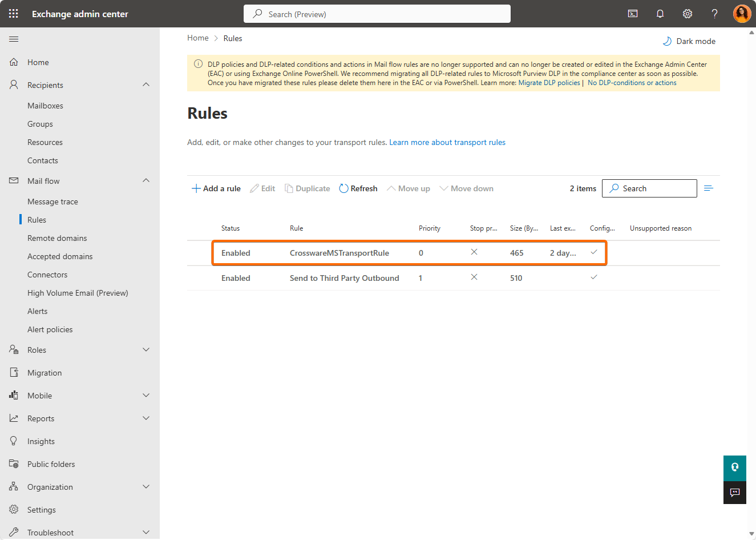Open Learn more about transport rules link
This screenshot has height=540, width=756.
point(447,142)
